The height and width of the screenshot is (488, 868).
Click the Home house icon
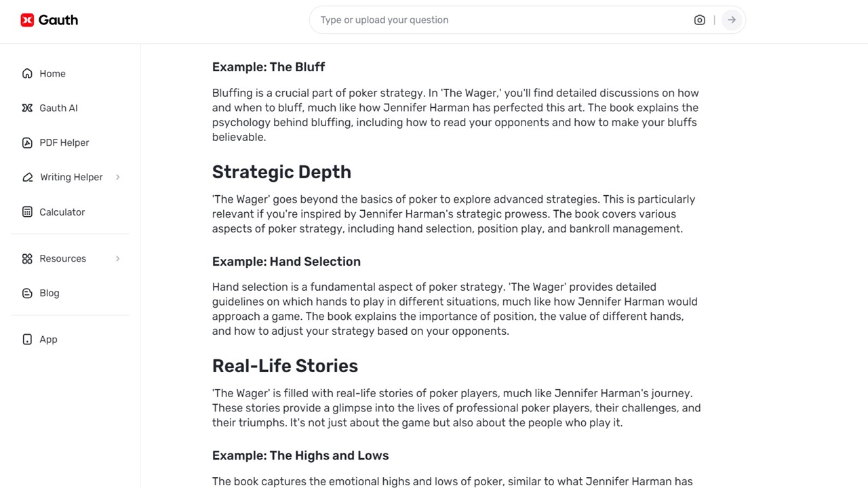[27, 74]
